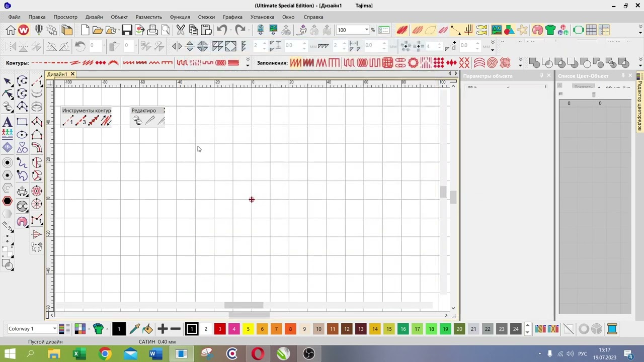Select red color swatch 3

220,329
